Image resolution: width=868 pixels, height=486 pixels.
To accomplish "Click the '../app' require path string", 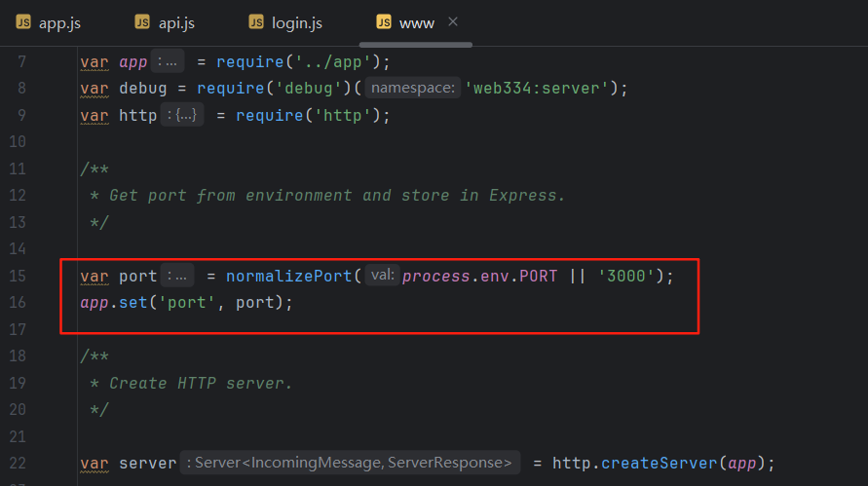I will [333, 62].
